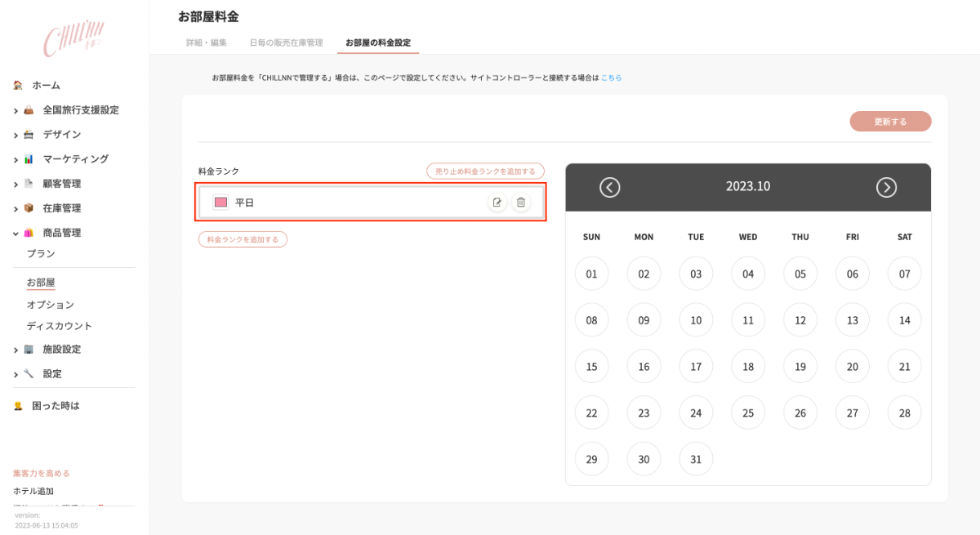Expand the 設定 sidebar section
The width and height of the screenshot is (980, 535).
[x=16, y=372]
